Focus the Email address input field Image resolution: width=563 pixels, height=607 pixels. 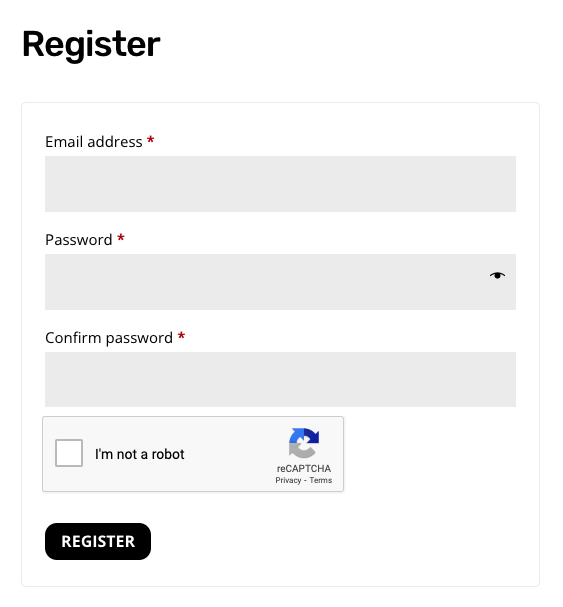point(280,184)
